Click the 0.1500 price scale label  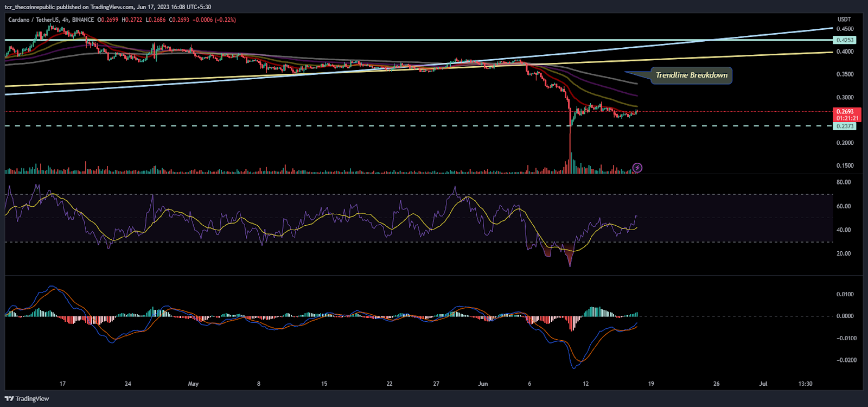click(x=845, y=166)
